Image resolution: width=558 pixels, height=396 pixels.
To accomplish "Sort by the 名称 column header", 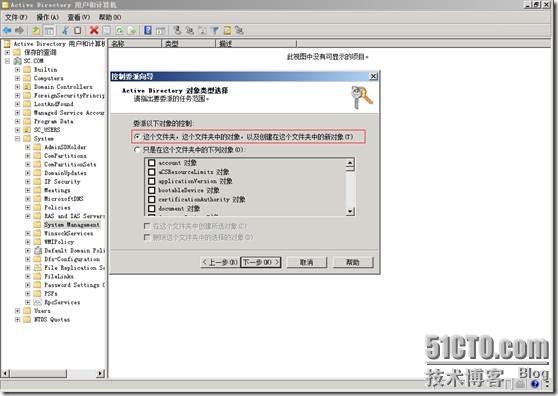I will point(135,44).
